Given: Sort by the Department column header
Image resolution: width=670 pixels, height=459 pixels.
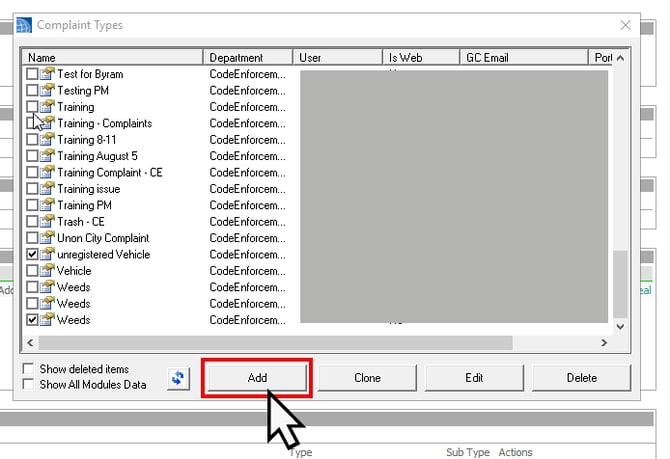Looking at the screenshot, I should pyautogui.click(x=248, y=58).
